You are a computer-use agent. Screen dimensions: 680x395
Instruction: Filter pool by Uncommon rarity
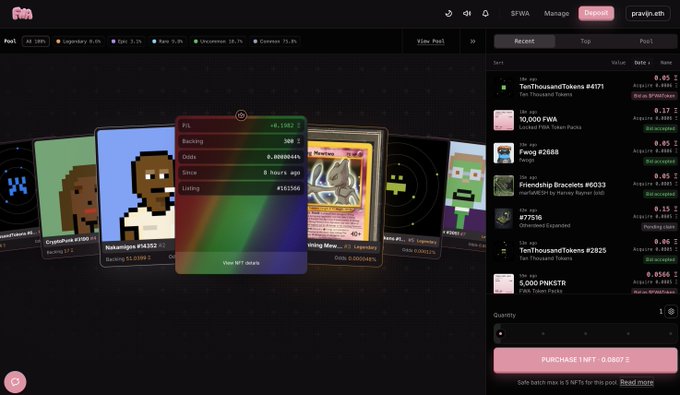[x=218, y=41]
